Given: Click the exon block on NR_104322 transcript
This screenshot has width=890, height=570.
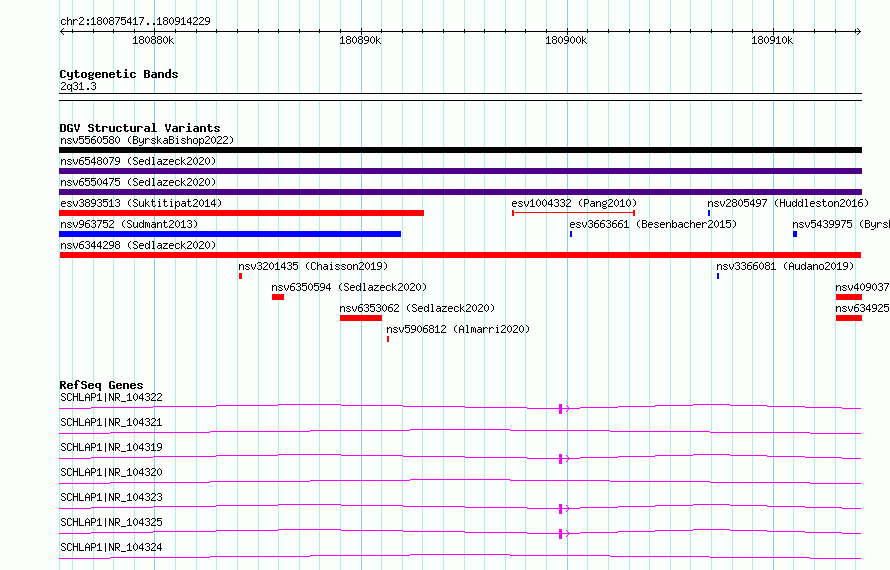Looking at the screenshot, I should (x=560, y=409).
